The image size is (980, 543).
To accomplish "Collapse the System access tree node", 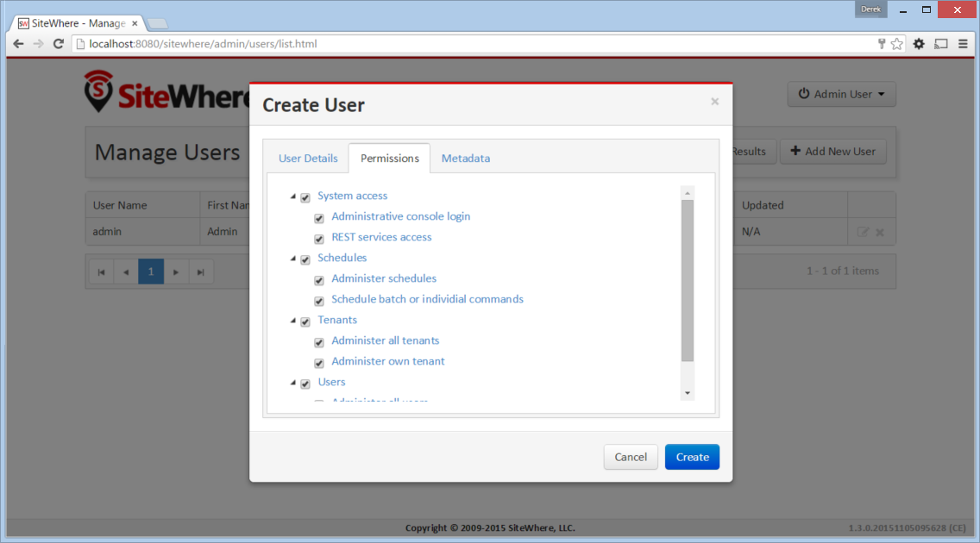I will pyautogui.click(x=293, y=196).
